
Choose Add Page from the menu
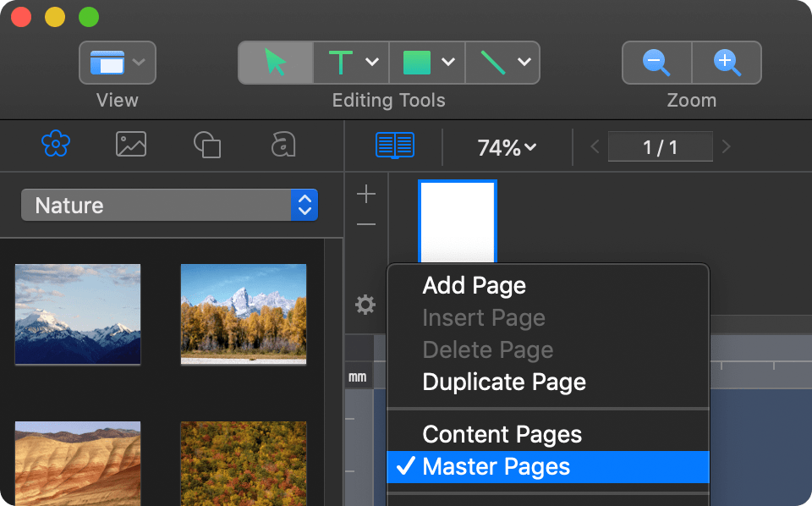(x=474, y=285)
